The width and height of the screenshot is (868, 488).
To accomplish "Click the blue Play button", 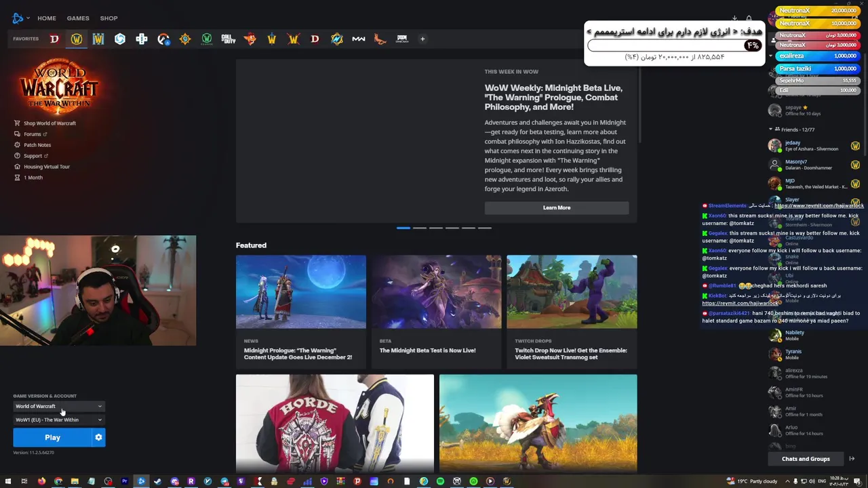I will 52,438.
